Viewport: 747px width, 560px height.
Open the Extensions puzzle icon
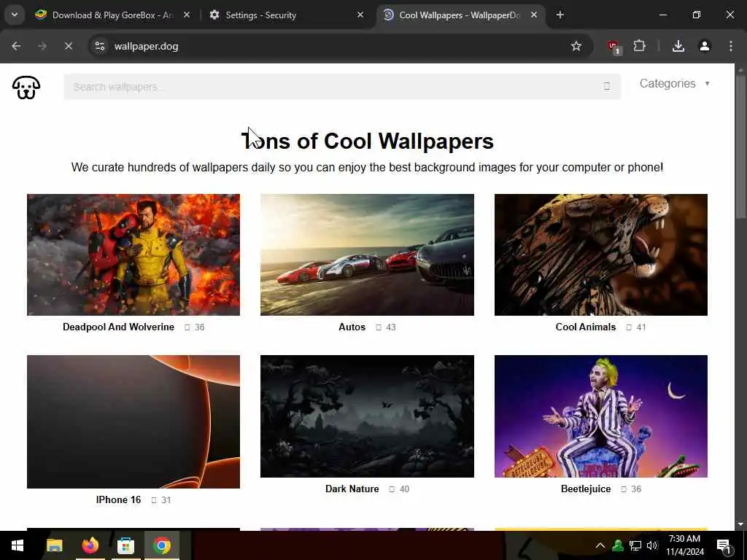coord(639,46)
